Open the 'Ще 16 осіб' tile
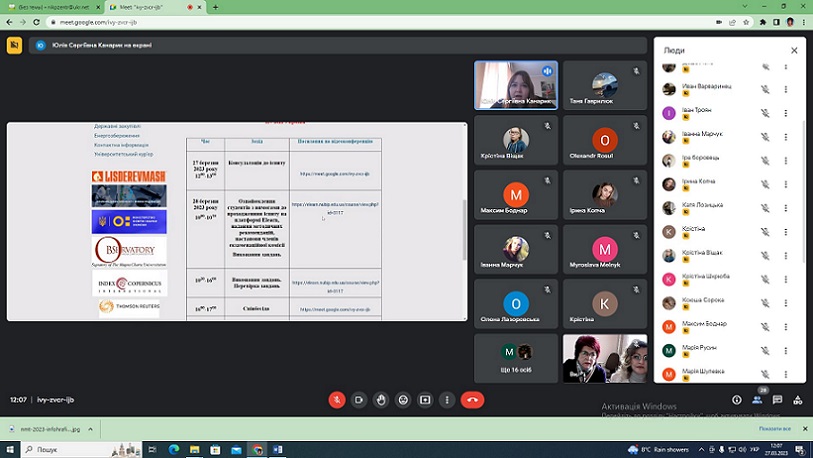Image resolution: width=813 pixels, height=458 pixels. [x=516, y=358]
